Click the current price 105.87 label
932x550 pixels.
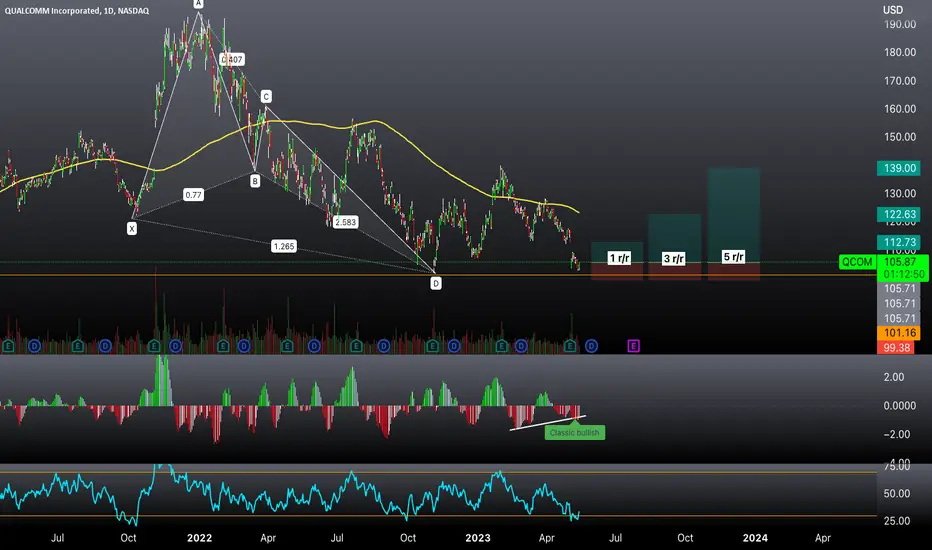coord(901,262)
